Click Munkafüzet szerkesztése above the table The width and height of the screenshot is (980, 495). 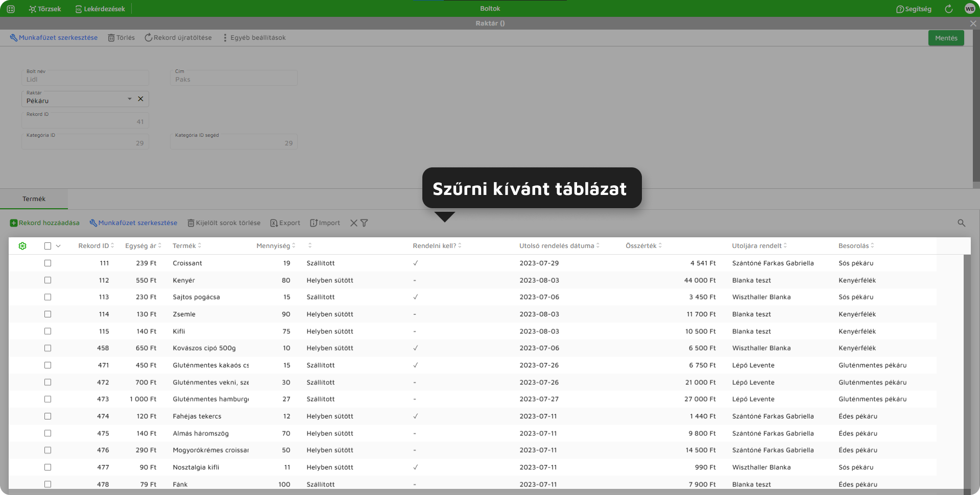click(x=133, y=223)
